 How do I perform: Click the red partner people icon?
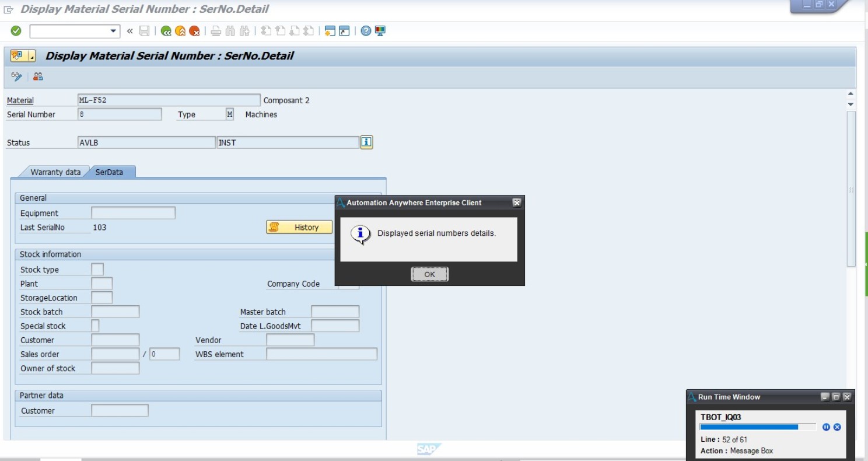click(x=38, y=76)
